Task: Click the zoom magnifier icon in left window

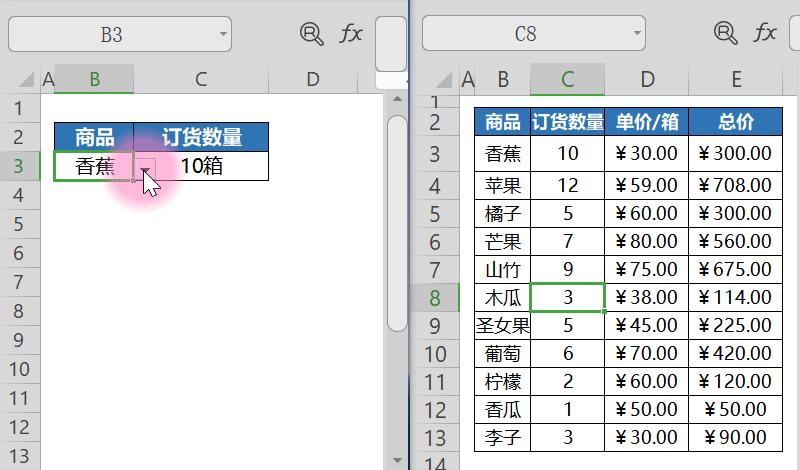Action: [311, 34]
